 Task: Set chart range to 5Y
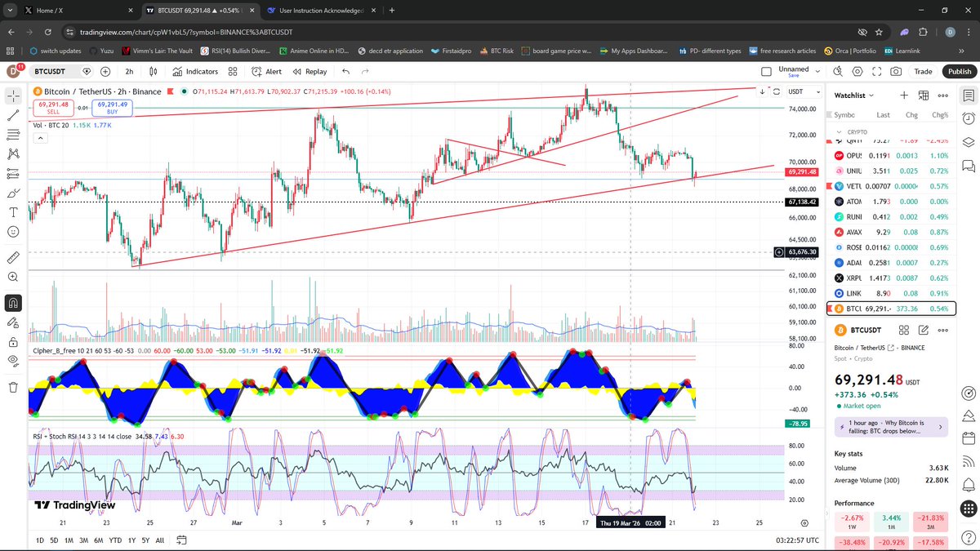click(145, 540)
